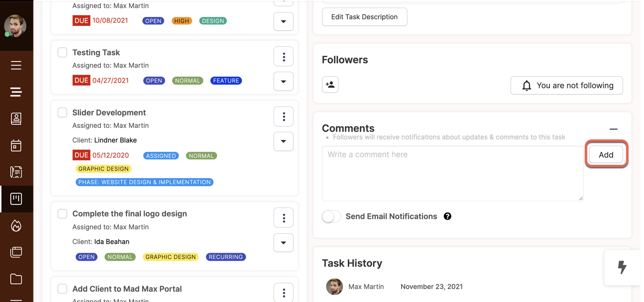Open the contacts icon in sidebar

point(16,118)
